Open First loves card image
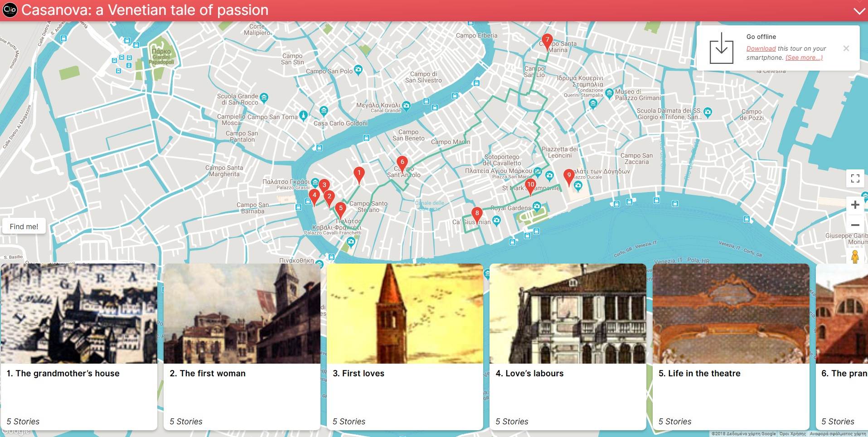Viewport: 868px width, 437px height. tap(405, 313)
